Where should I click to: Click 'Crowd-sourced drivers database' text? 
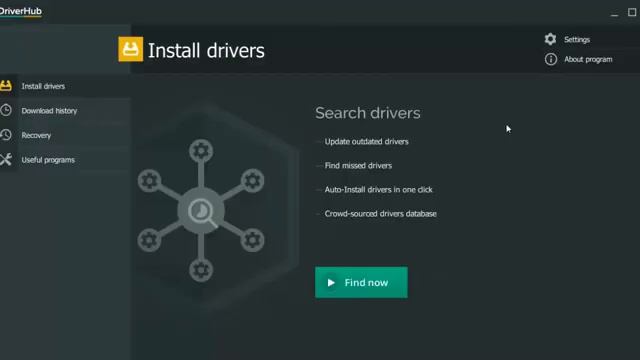(x=380, y=213)
